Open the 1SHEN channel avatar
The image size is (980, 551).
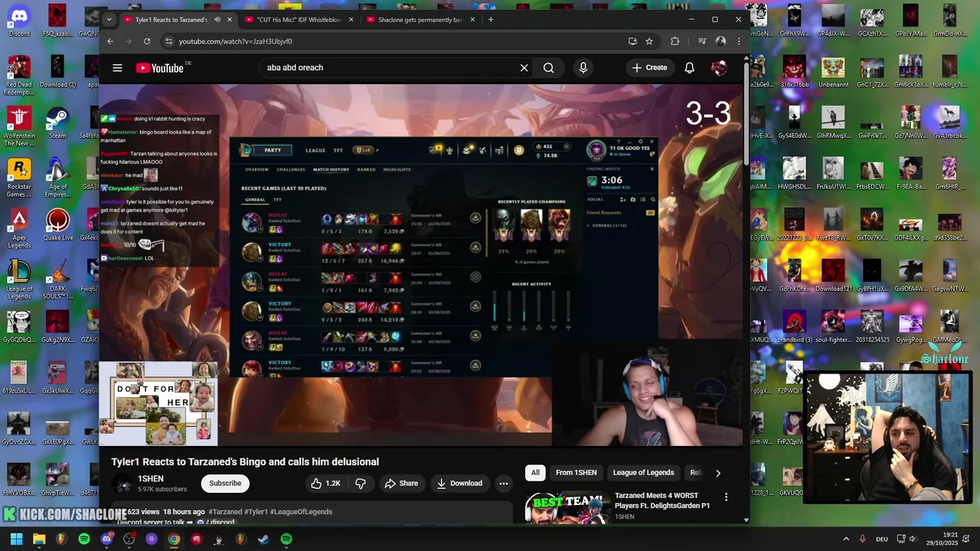point(122,484)
